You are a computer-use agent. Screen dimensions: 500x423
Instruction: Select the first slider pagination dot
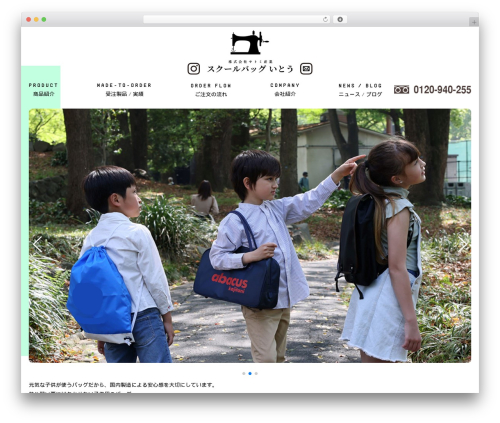244,373
